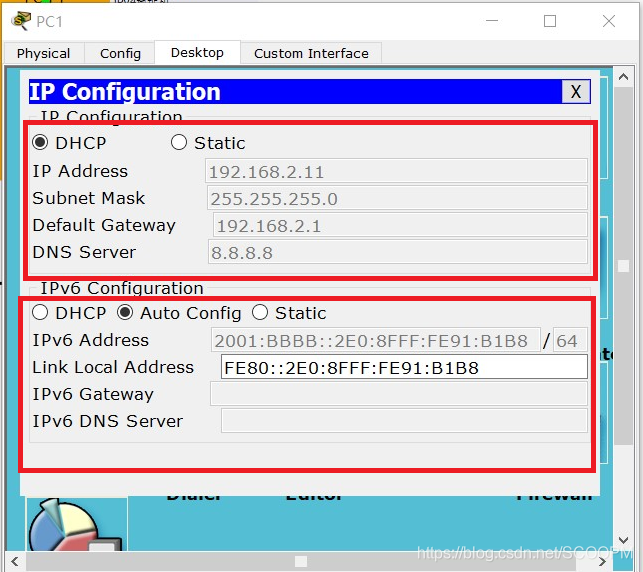This screenshot has height=572, width=643.
Task: Click the Default Gateway field 192.168.2.1
Action: coord(400,226)
